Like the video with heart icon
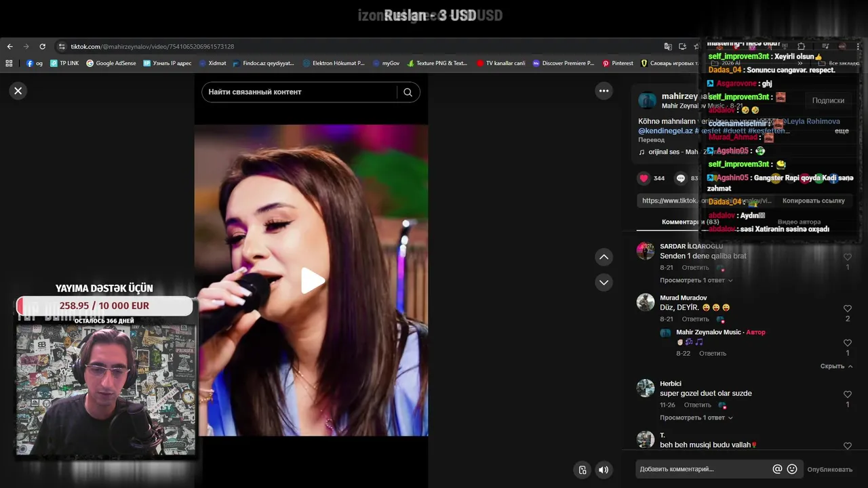 (x=644, y=178)
